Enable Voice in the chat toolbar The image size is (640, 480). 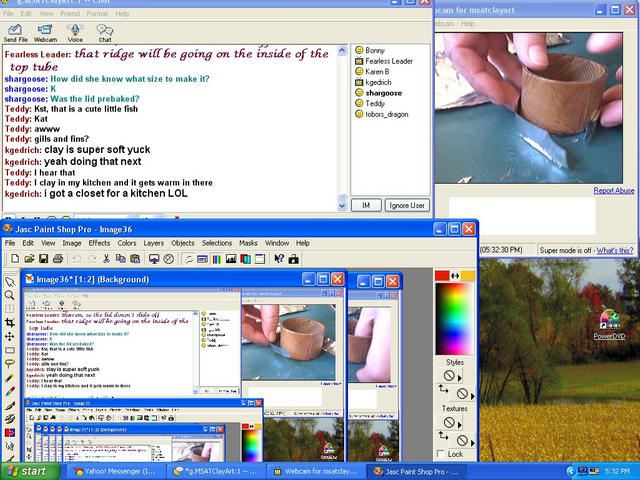[75, 33]
